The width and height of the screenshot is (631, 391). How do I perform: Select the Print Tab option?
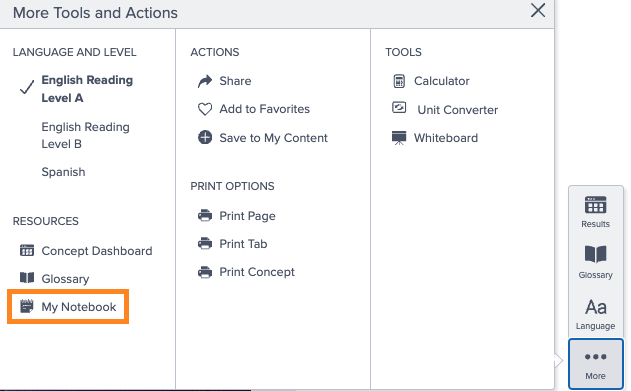pos(243,244)
